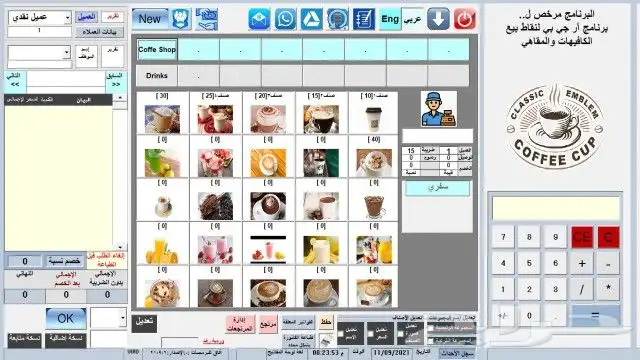
Task: Click the خصم نسبة discount button
Action: click(x=64, y=260)
